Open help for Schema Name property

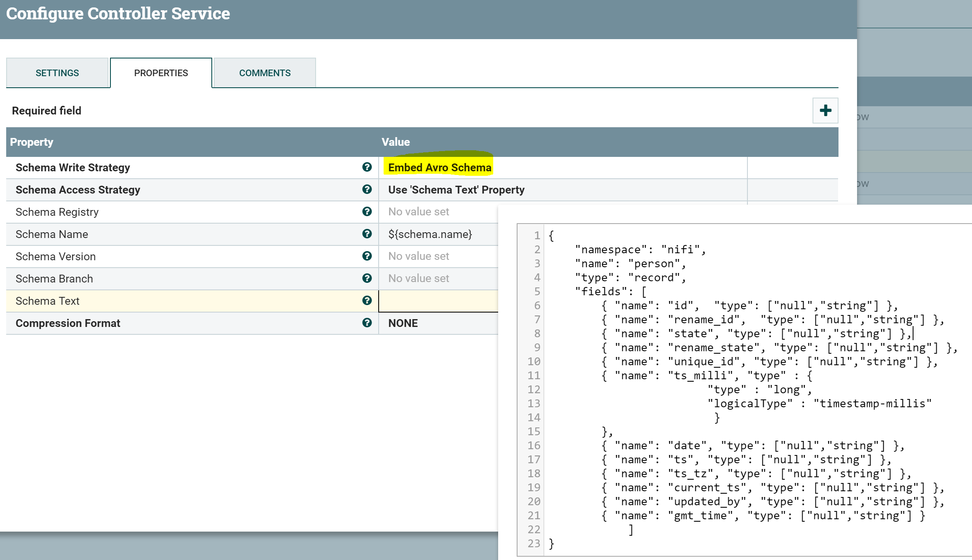(x=367, y=234)
